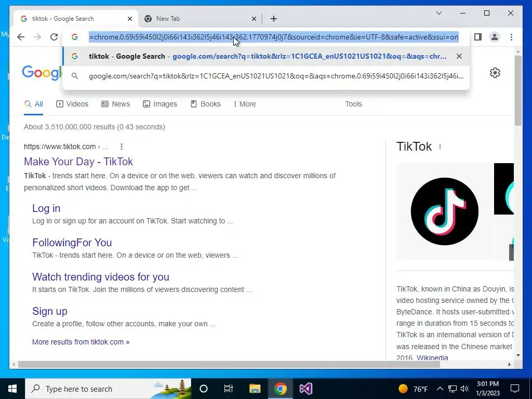Viewport: 532px width, 399px height.
Task: Open the three-dot menu beside TikTok panel title
Action: click(x=440, y=147)
